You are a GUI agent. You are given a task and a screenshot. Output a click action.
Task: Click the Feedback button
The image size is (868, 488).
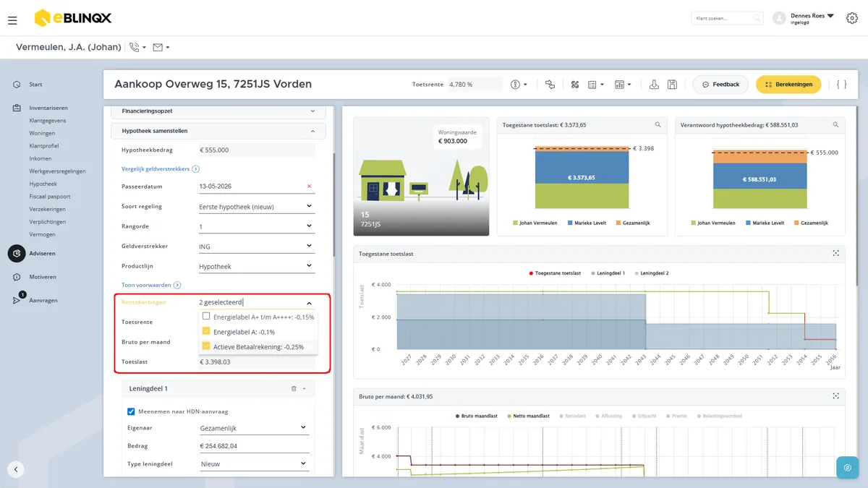click(720, 85)
